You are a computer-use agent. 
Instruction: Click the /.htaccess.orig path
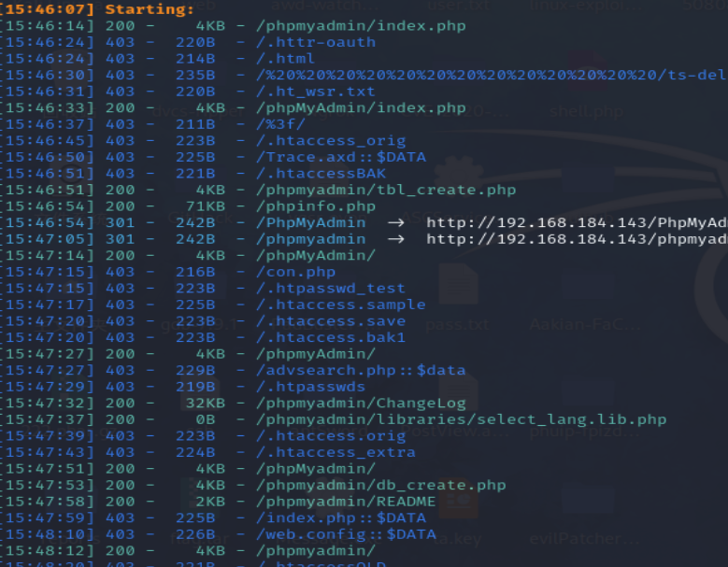point(331,435)
